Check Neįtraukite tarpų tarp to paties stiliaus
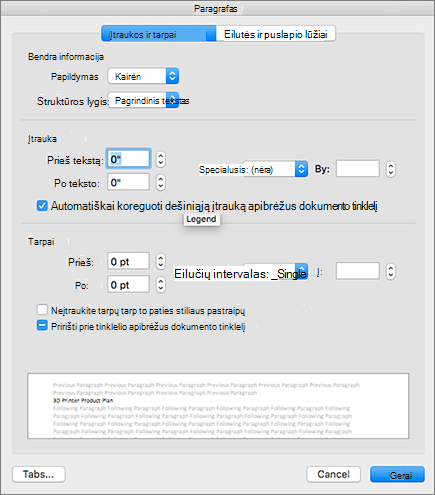 [x=42, y=310]
